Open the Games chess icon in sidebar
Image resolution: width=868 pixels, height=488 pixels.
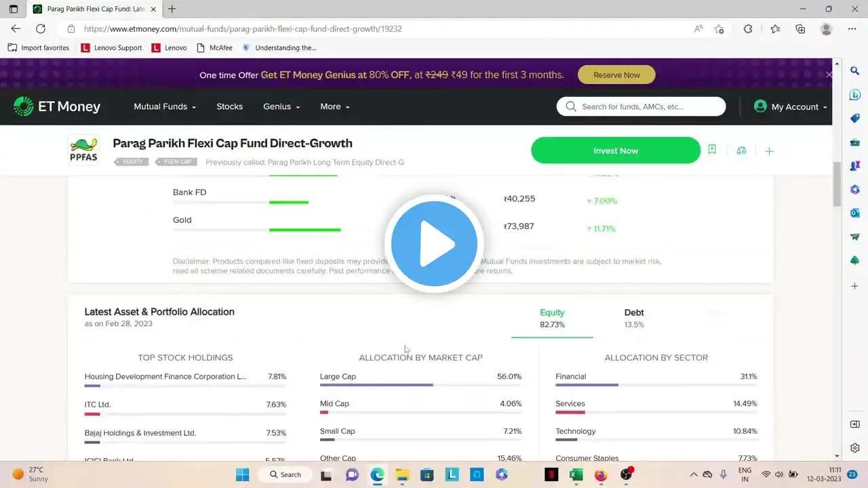click(855, 165)
